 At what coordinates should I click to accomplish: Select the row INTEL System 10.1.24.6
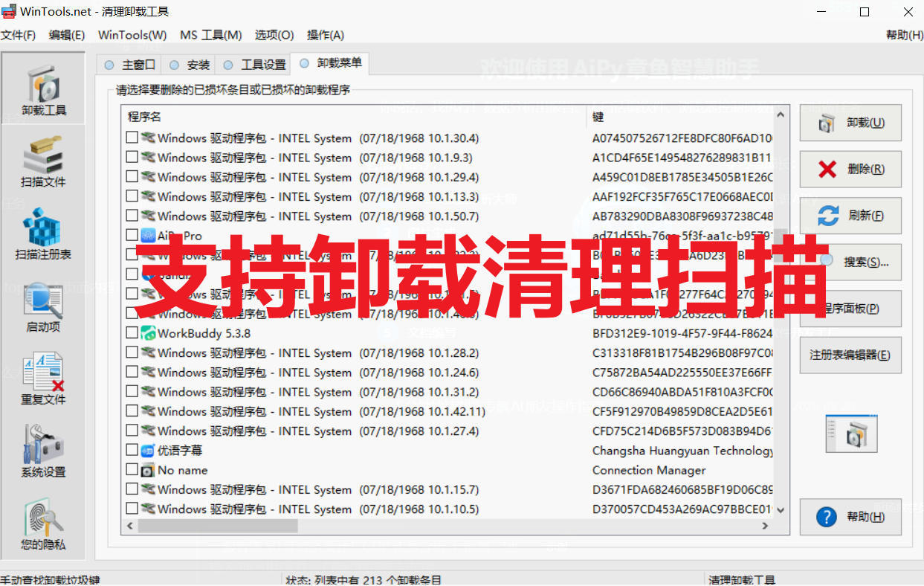447,373
